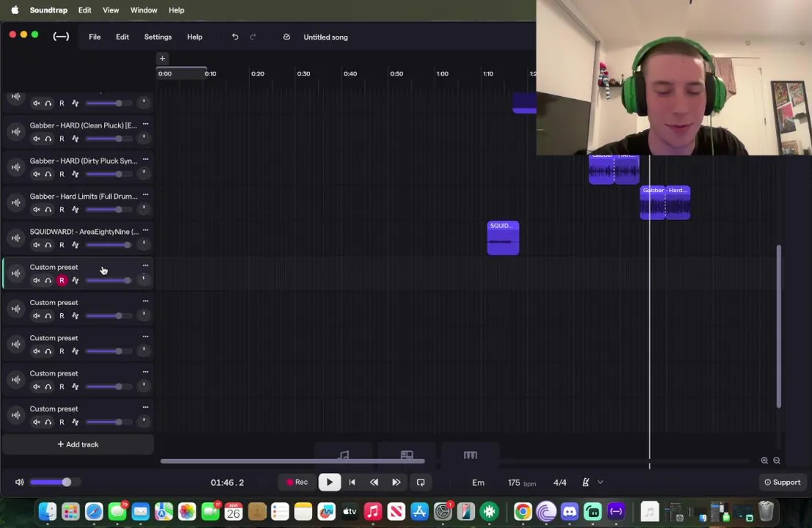Image resolution: width=812 pixels, height=528 pixels.
Task: Select the Gabber - Hard audio clip
Action: point(665,202)
